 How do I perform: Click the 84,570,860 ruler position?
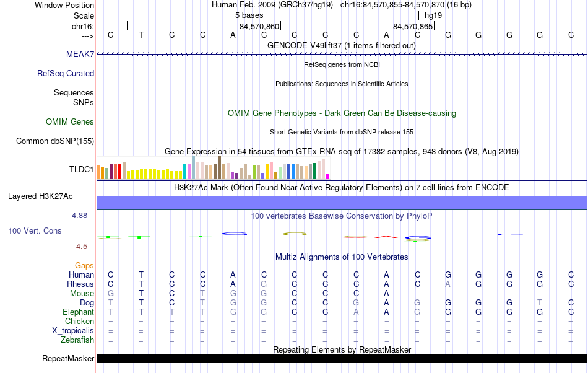click(x=259, y=26)
